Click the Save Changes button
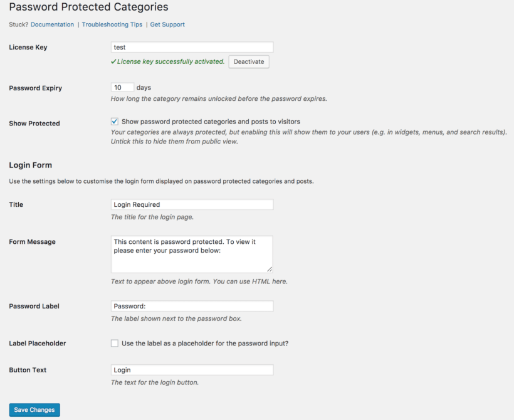The width and height of the screenshot is (514, 420). [34, 409]
